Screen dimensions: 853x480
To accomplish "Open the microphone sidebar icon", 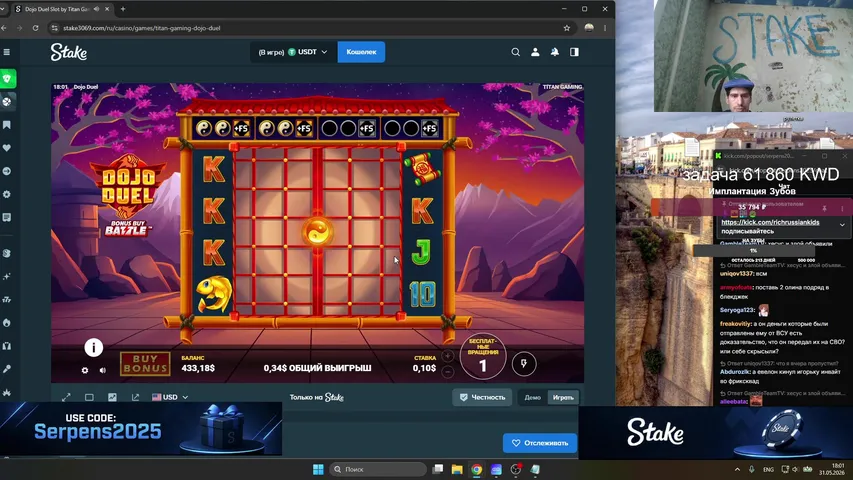I will pos(7,369).
